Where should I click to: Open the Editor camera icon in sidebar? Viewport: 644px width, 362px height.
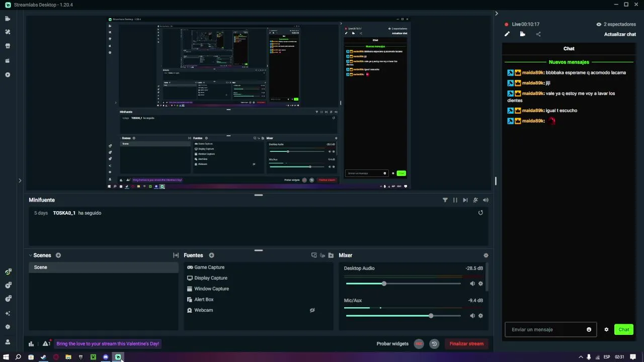8,19
